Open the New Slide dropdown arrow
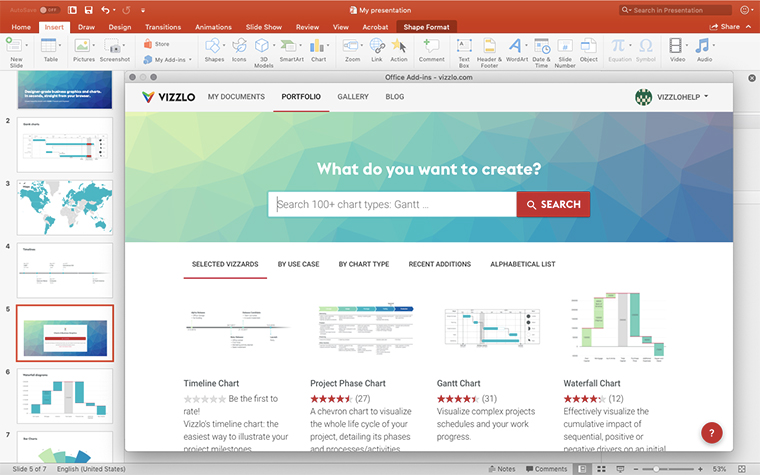This screenshot has width=760, height=475. [x=27, y=46]
